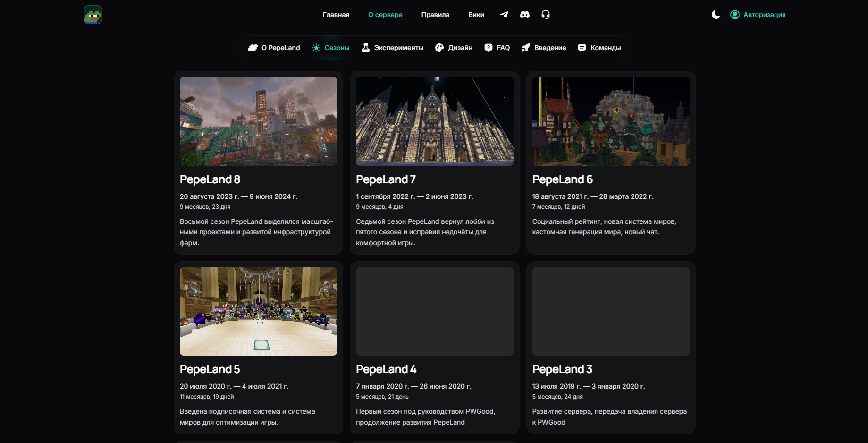Open the Команды tab

[606, 48]
